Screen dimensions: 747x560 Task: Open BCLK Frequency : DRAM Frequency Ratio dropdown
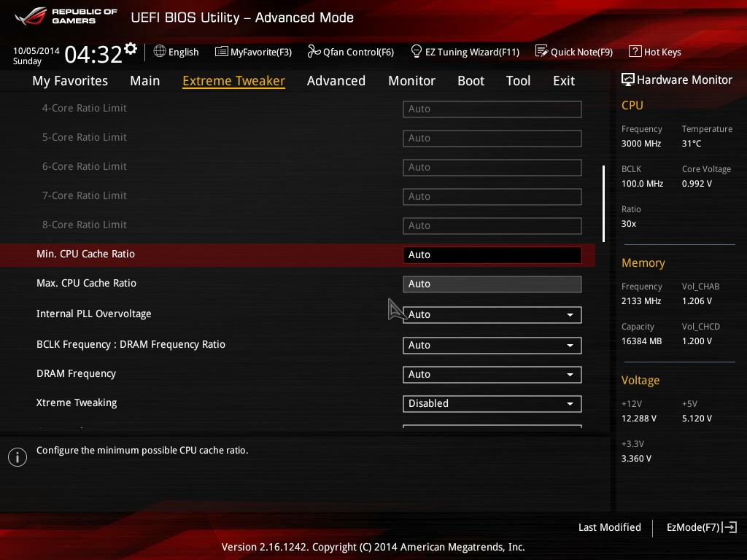(x=492, y=345)
